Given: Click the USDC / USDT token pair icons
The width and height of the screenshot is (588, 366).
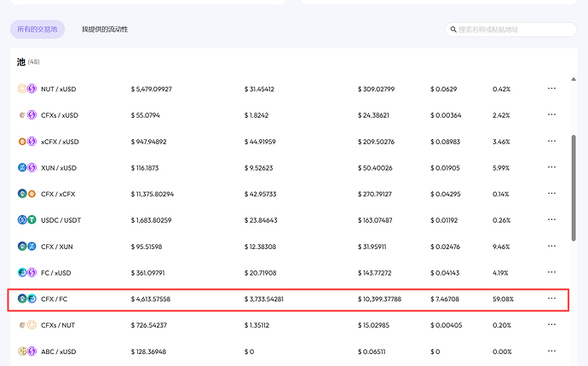Looking at the screenshot, I should 27,220.
